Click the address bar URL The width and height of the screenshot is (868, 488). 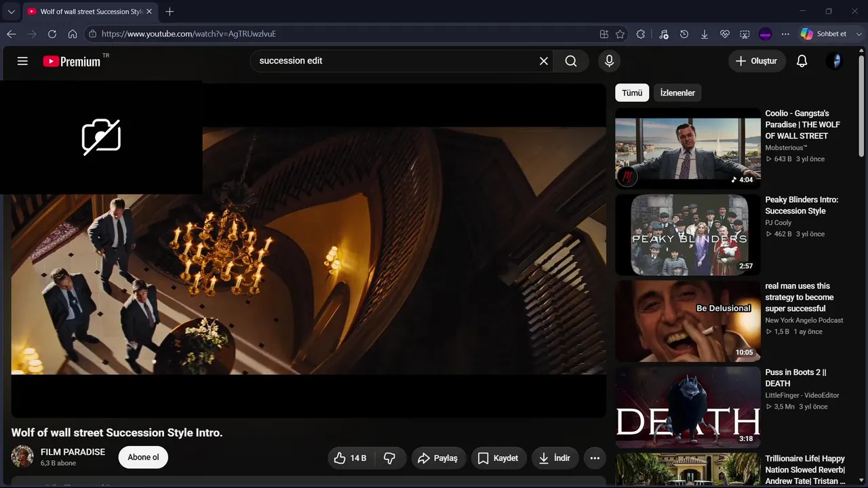pyautogui.click(x=189, y=34)
